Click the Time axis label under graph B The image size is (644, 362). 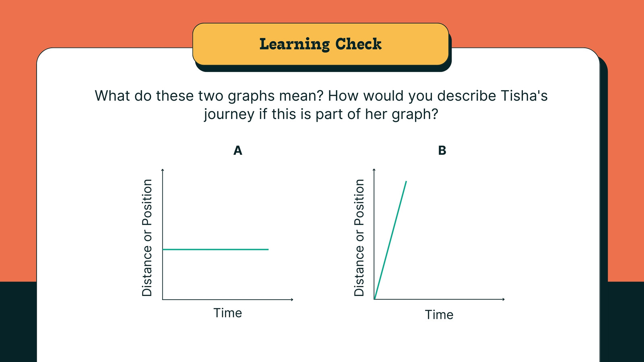[439, 315]
